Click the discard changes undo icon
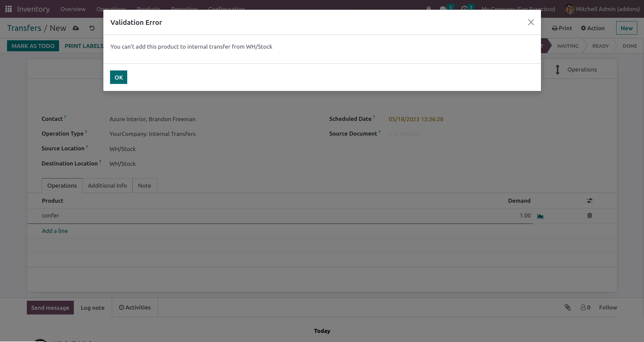Image resolution: width=644 pixels, height=342 pixels. click(x=92, y=28)
